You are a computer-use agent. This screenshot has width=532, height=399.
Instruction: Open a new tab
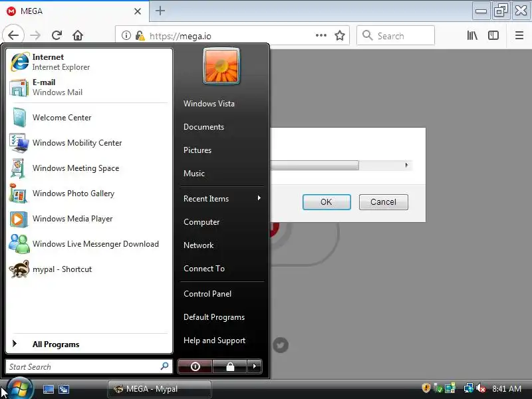coord(160,11)
